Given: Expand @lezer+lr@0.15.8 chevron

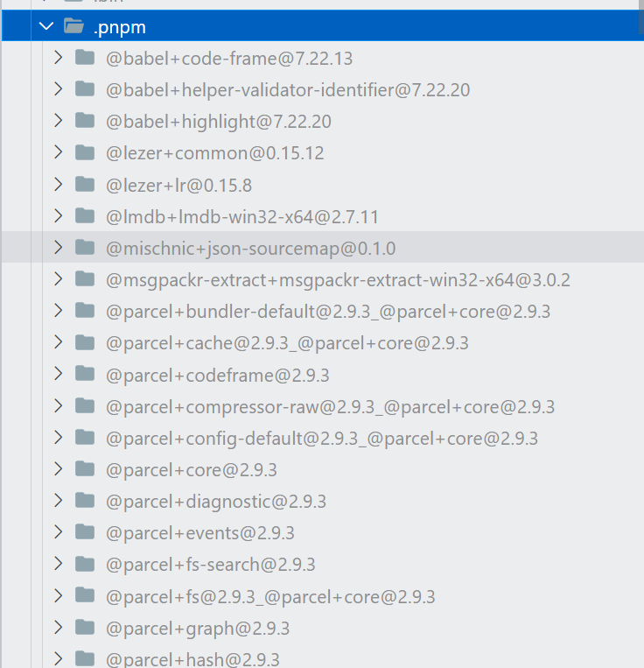Looking at the screenshot, I should (59, 185).
